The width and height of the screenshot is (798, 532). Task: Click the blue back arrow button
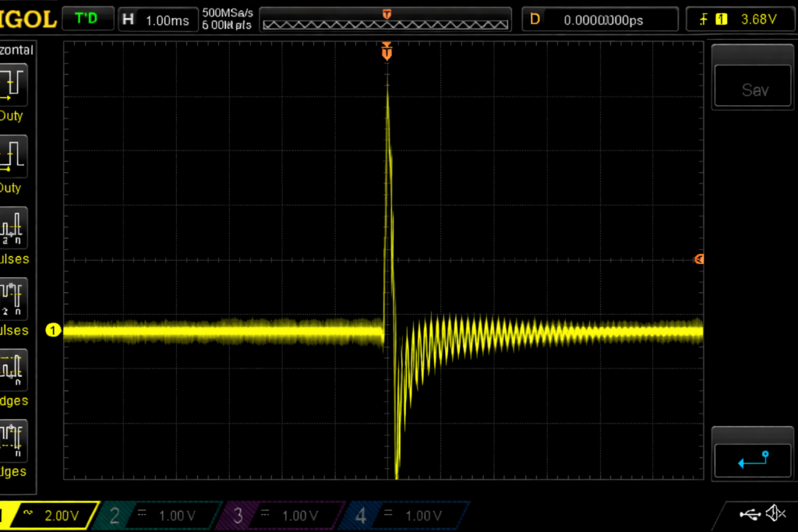[x=753, y=460]
